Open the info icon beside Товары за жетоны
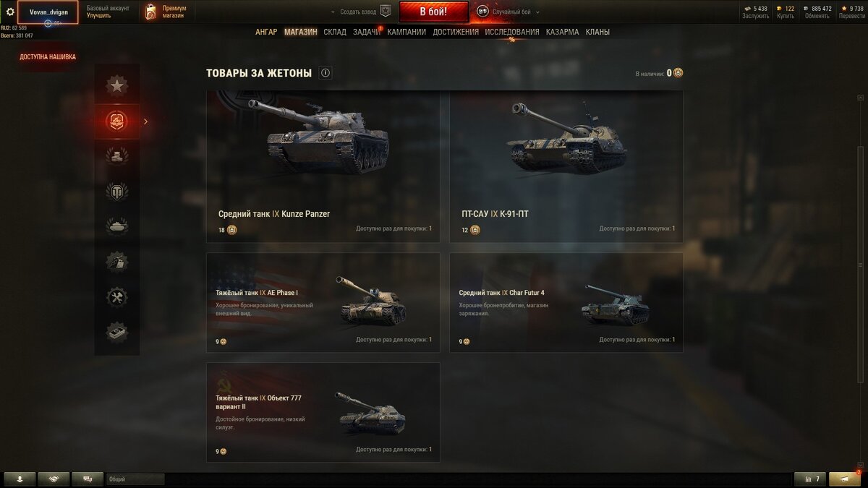 click(325, 73)
